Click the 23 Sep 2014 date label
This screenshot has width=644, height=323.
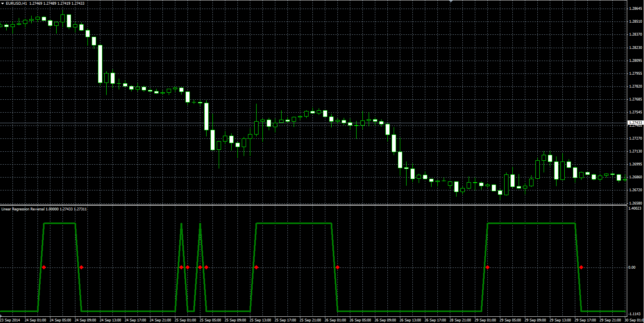pyautogui.click(x=10, y=320)
